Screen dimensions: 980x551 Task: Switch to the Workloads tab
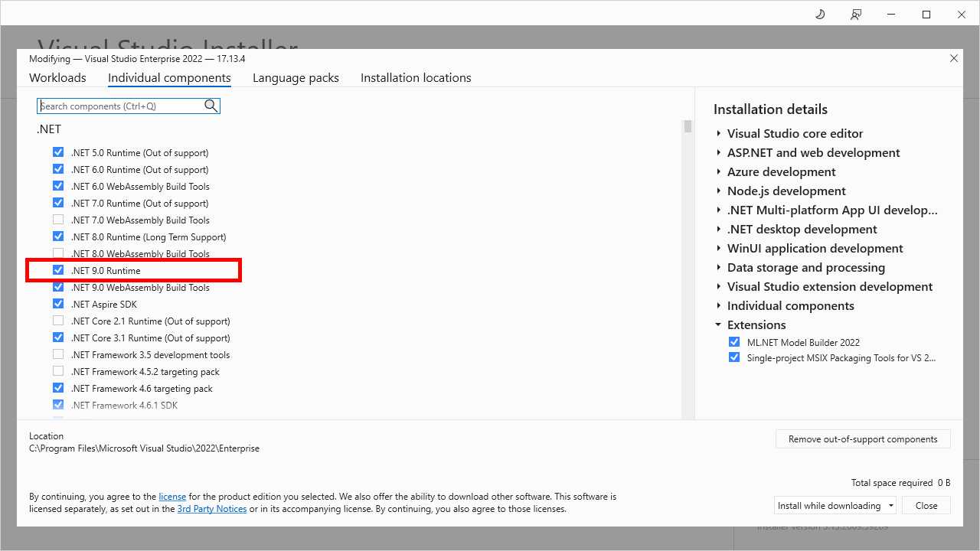tap(57, 77)
